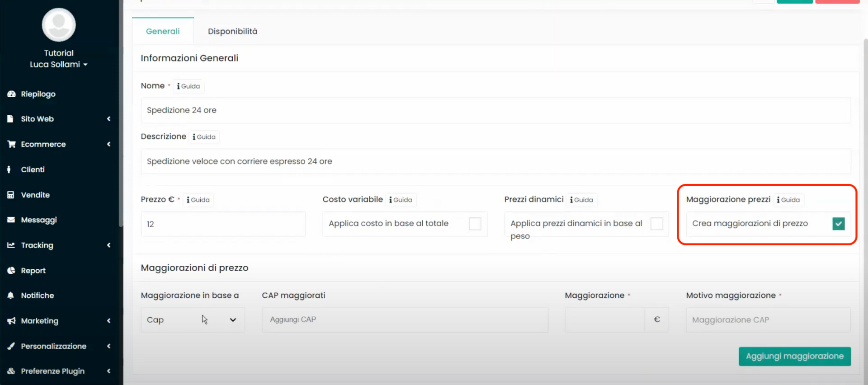
Task: Click the Riepilogo dashboard icon
Action: click(x=11, y=94)
